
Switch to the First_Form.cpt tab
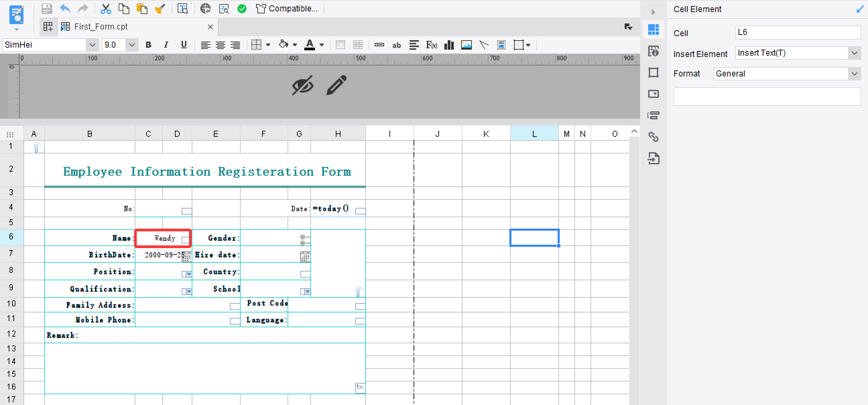(x=101, y=26)
